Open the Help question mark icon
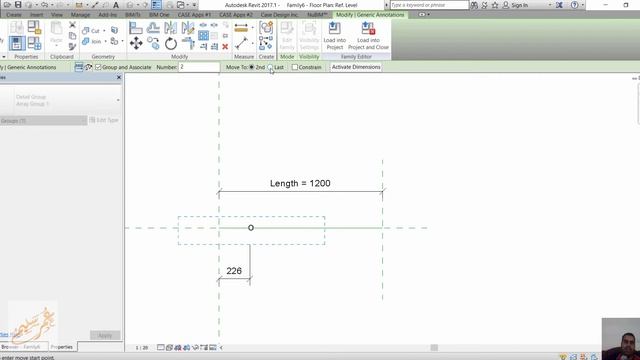640x360 pixels. point(575,5)
